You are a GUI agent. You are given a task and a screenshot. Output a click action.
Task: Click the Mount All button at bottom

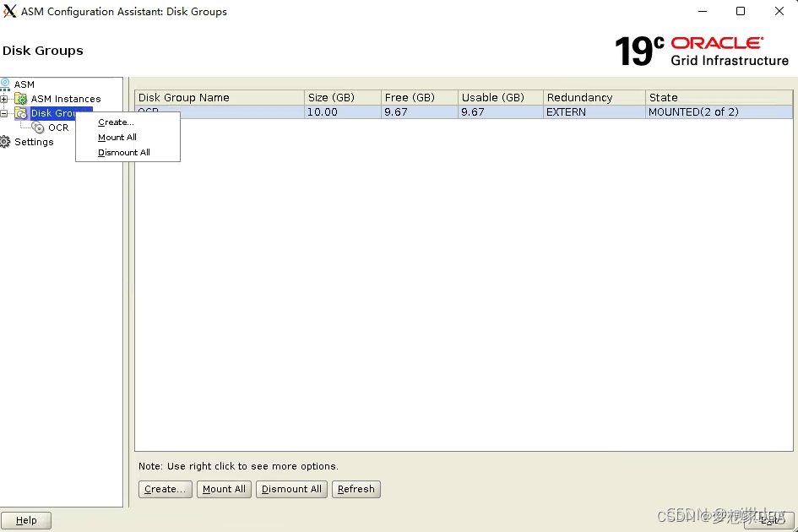tap(224, 489)
